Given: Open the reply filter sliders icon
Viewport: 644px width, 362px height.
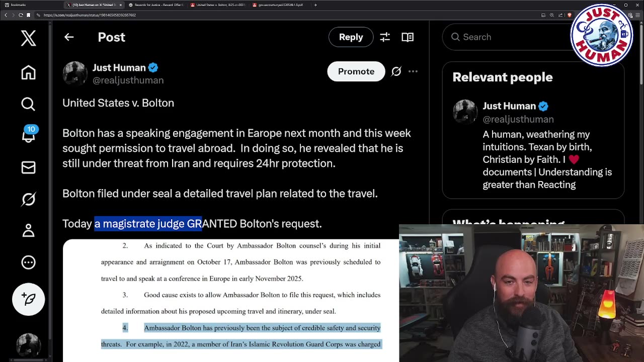Looking at the screenshot, I should coord(385,37).
